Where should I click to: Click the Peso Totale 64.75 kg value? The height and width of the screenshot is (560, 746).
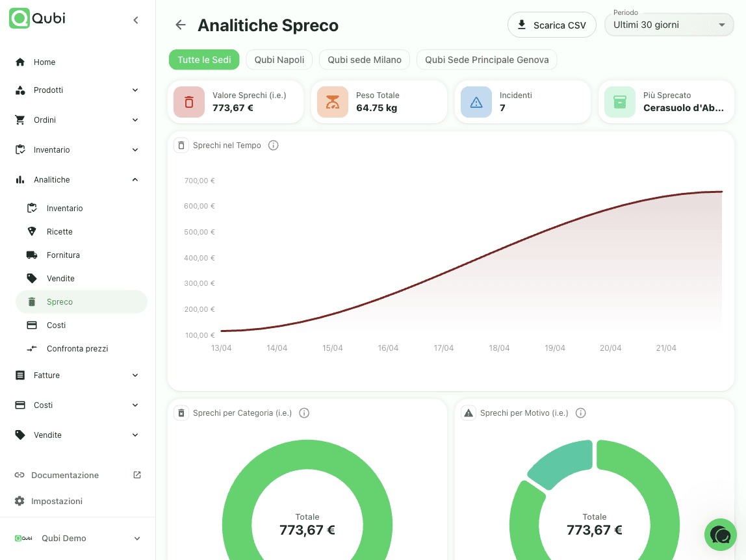(x=376, y=108)
